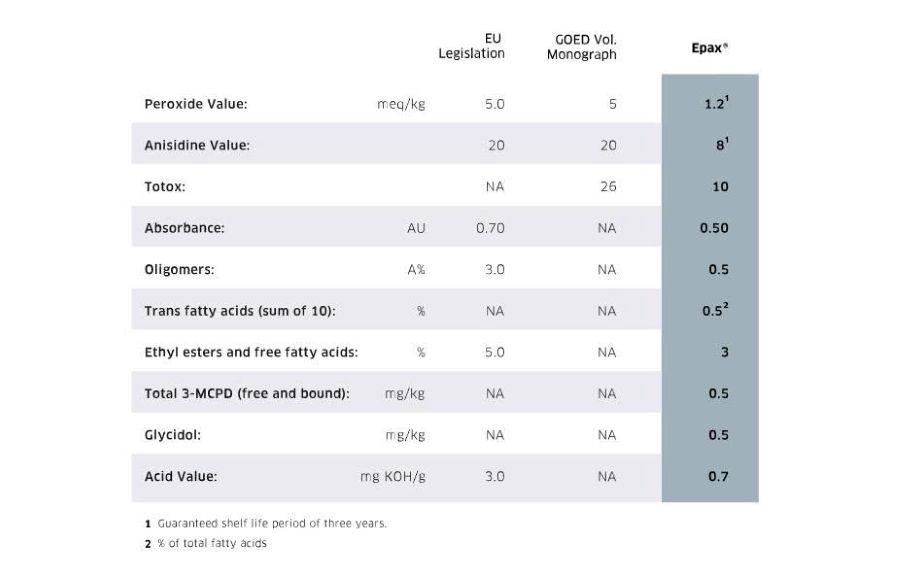Select the EU Legislation column header
The image size is (900, 583).
click(471, 47)
